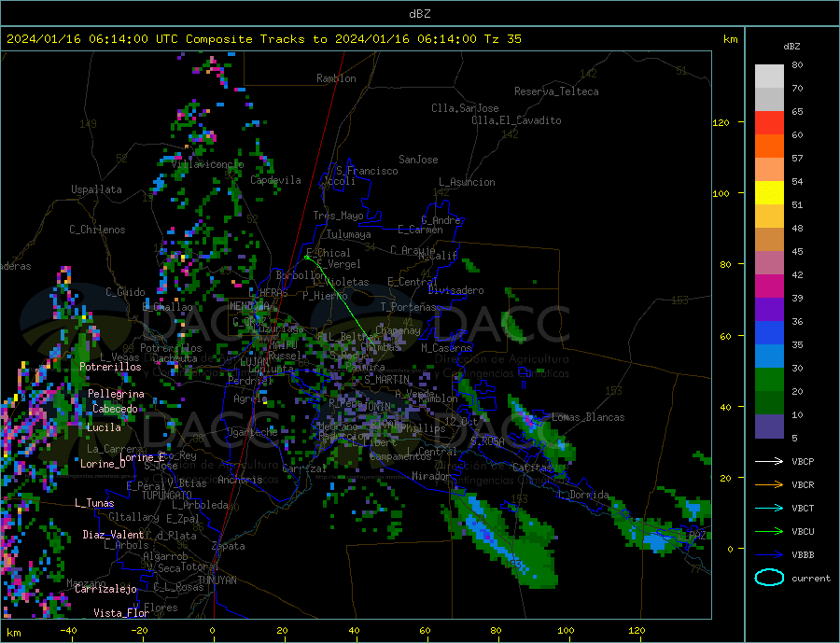Click the Clla.El_Cavadito label

click(x=516, y=120)
